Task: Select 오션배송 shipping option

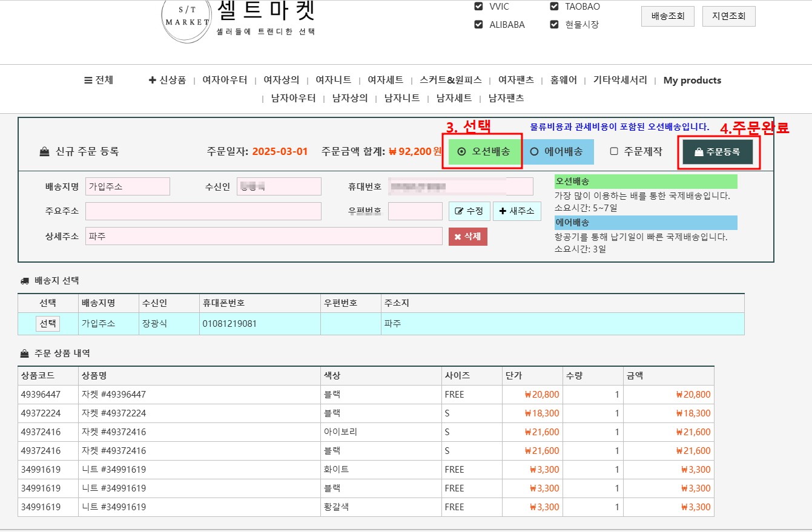Action: [484, 151]
